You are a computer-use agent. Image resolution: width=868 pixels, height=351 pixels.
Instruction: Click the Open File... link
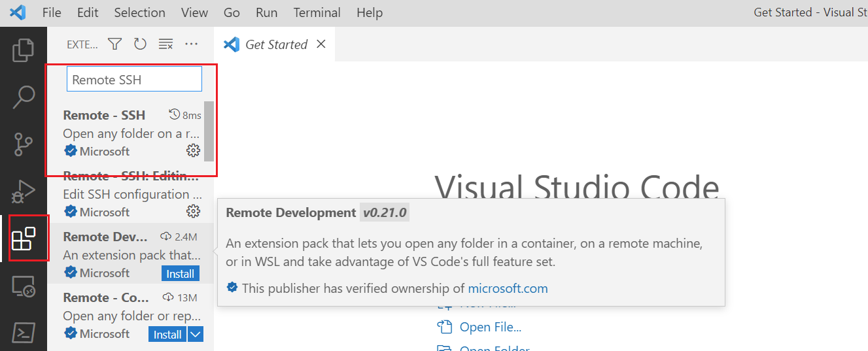click(x=491, y=327)
